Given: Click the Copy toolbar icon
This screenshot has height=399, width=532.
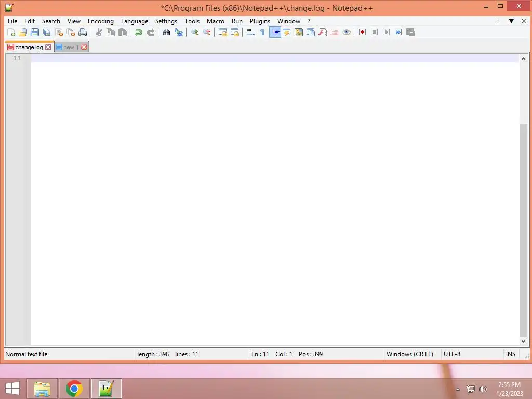Looking at the screenshot, I should click(111, 32).
